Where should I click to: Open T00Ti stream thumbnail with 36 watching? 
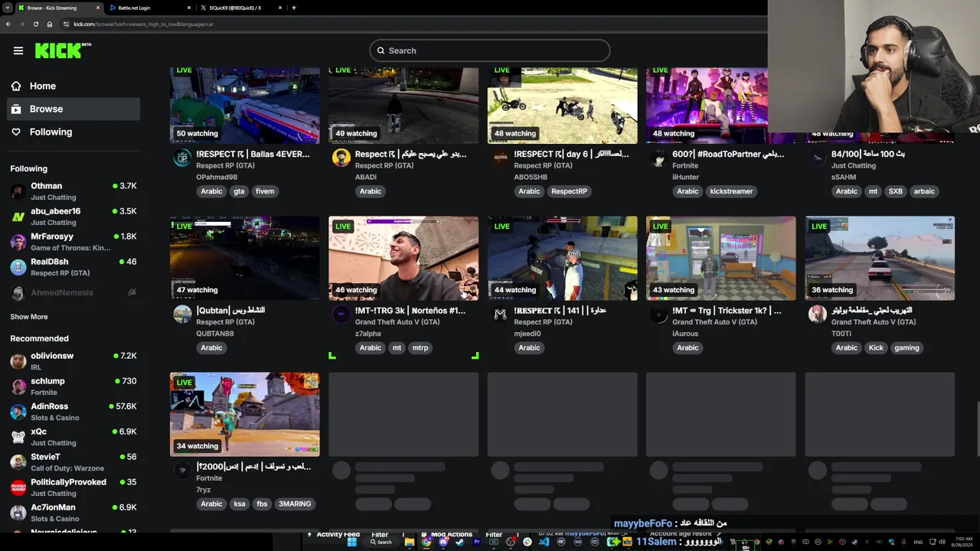[880, 258]
